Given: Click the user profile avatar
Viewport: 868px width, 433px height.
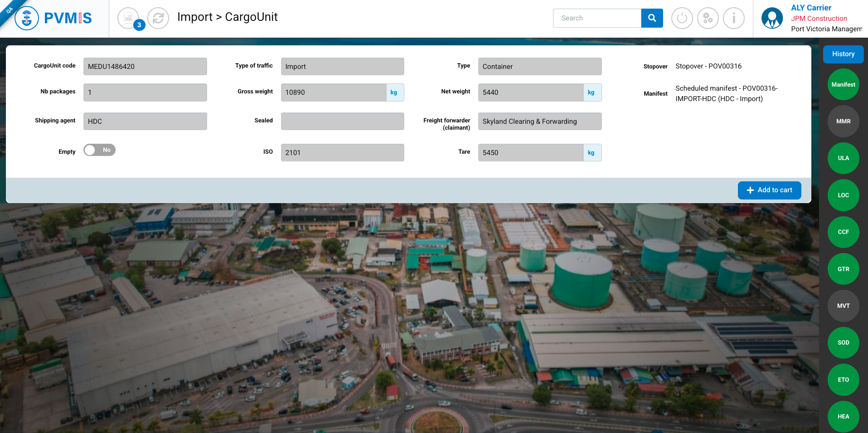Looking at the screenshot, I should tap(772, 18).
